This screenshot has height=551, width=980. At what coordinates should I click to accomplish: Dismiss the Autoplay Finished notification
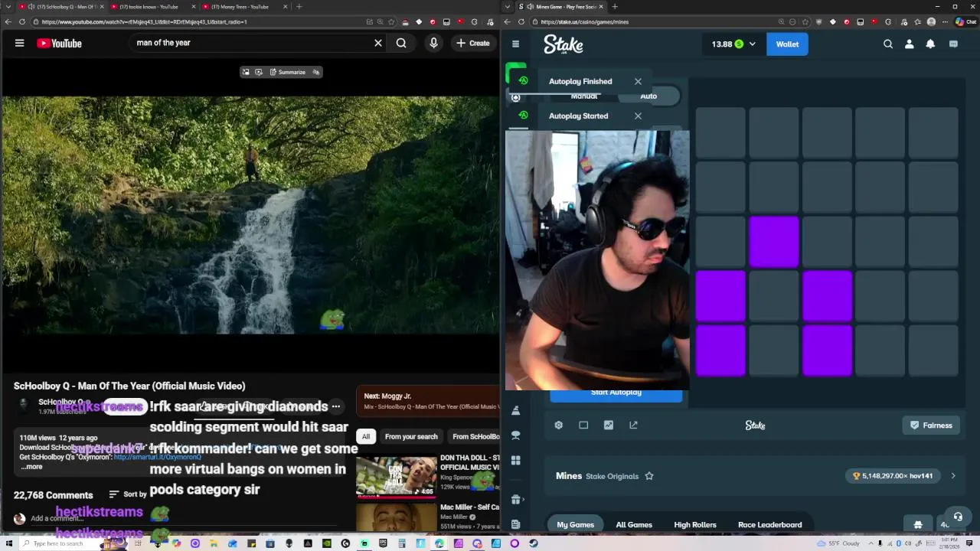[x=638, y=81]
